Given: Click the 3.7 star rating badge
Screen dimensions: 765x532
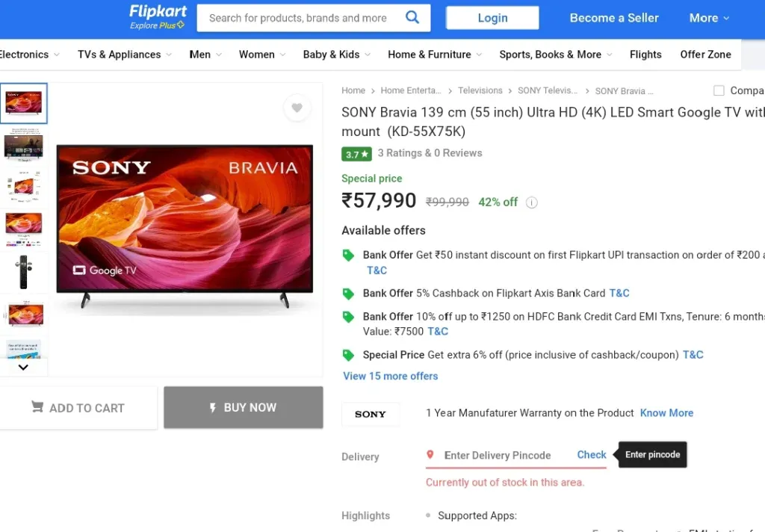Looking at the screenshot, I should click(356, 154).
